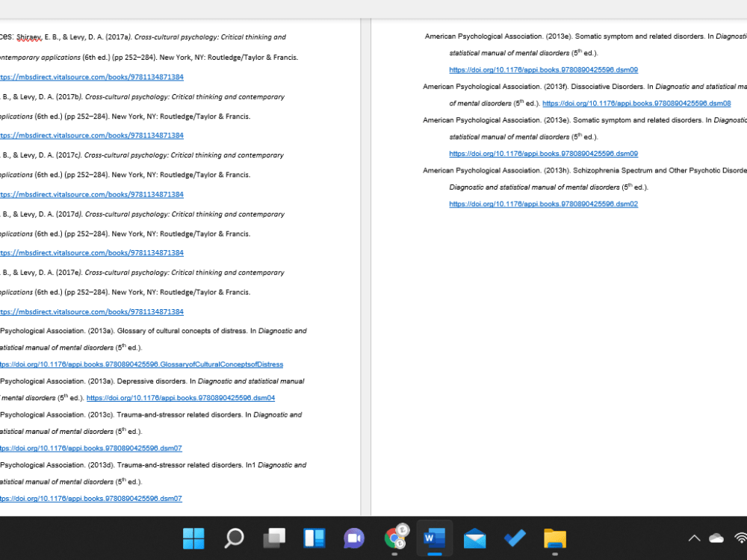747x560 pixels.
Task: Open Task View
Action: (x=274, y=538)
